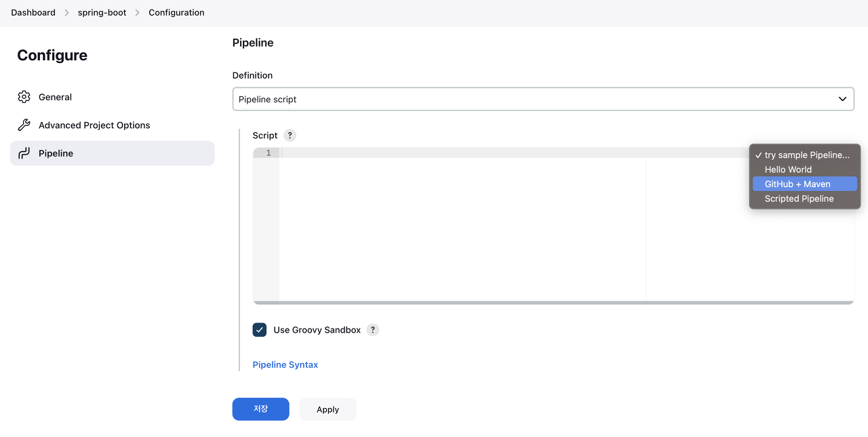Click the Advanced Project Options wrench icon
The width and height of the screenshot is (868, 437).
(x=24, y=125)
